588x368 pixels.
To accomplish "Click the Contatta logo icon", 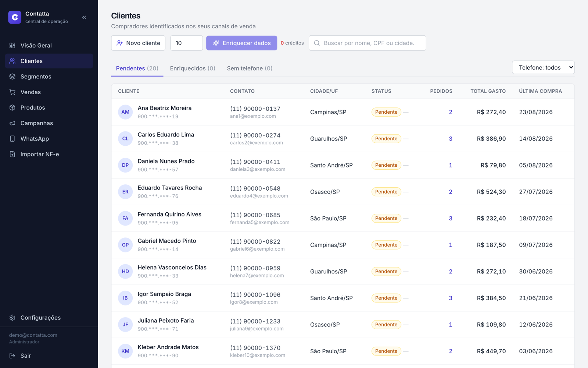I will point(15,17).
